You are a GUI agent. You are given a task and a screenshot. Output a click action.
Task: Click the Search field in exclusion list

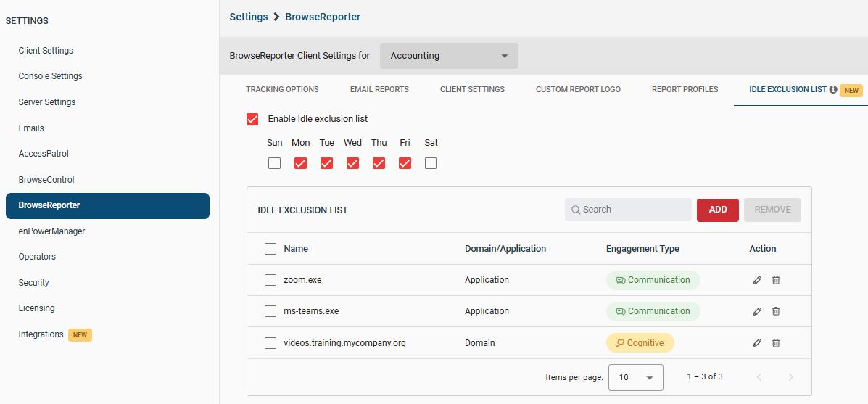[628, 210]
